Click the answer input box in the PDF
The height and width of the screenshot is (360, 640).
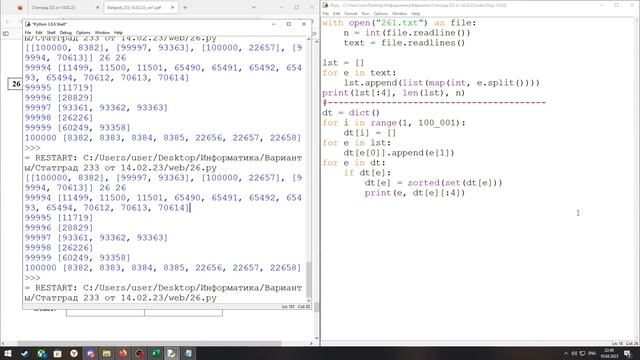(x=144, y=313)
